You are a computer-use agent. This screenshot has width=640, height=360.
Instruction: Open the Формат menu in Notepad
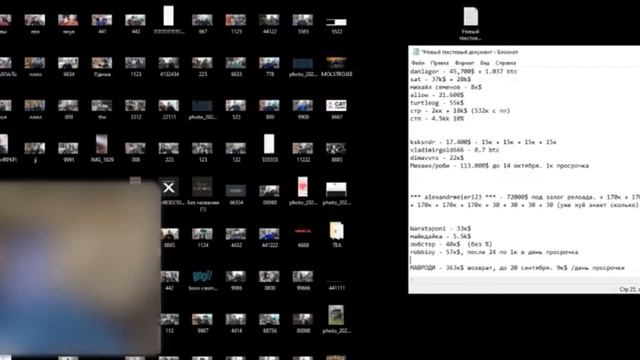tap(464, 63)
